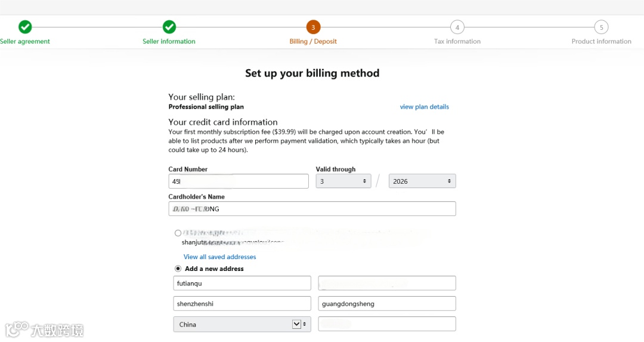Click the step 5 Product information circle
The height and width of the screenshot is (342, 644).
601,27
